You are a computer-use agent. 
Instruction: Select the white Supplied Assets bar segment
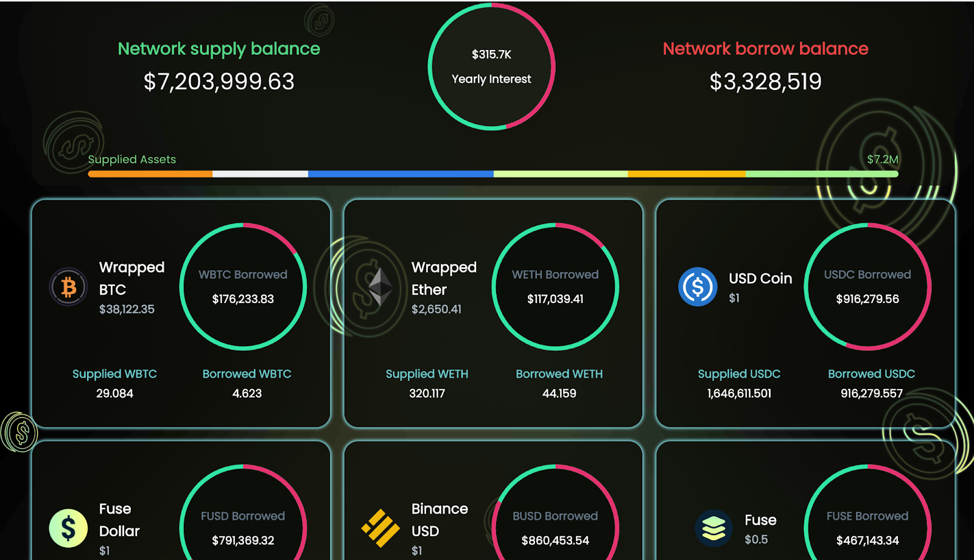tap(261, 174)
